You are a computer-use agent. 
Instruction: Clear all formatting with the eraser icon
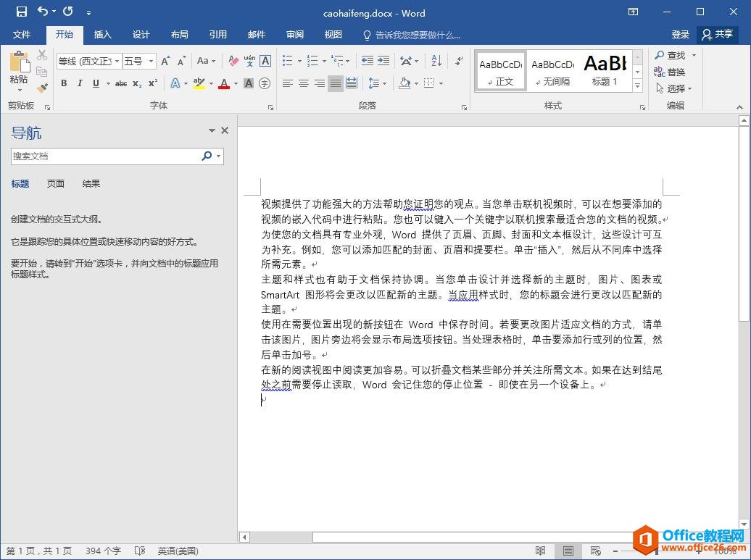[233, 62]
